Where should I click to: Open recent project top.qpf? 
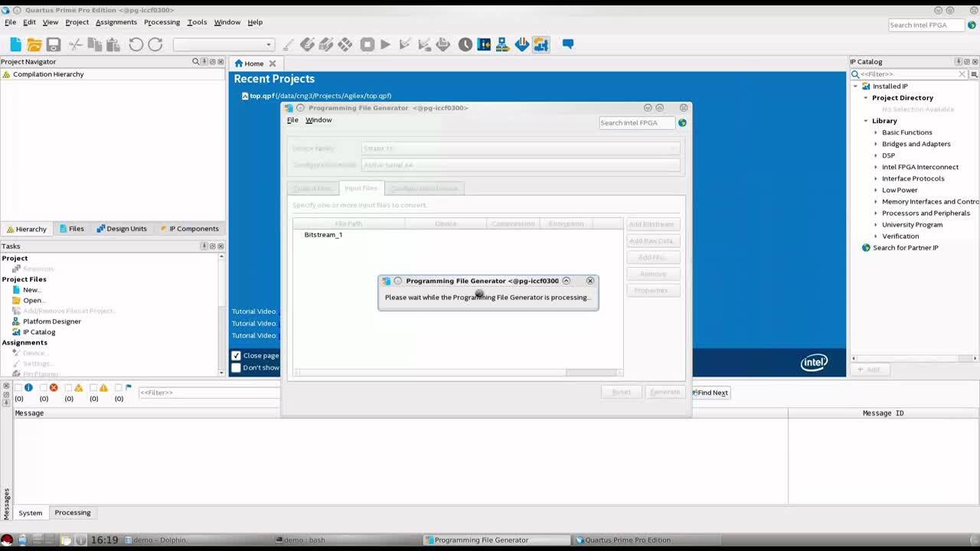click(x=262, y=96)
